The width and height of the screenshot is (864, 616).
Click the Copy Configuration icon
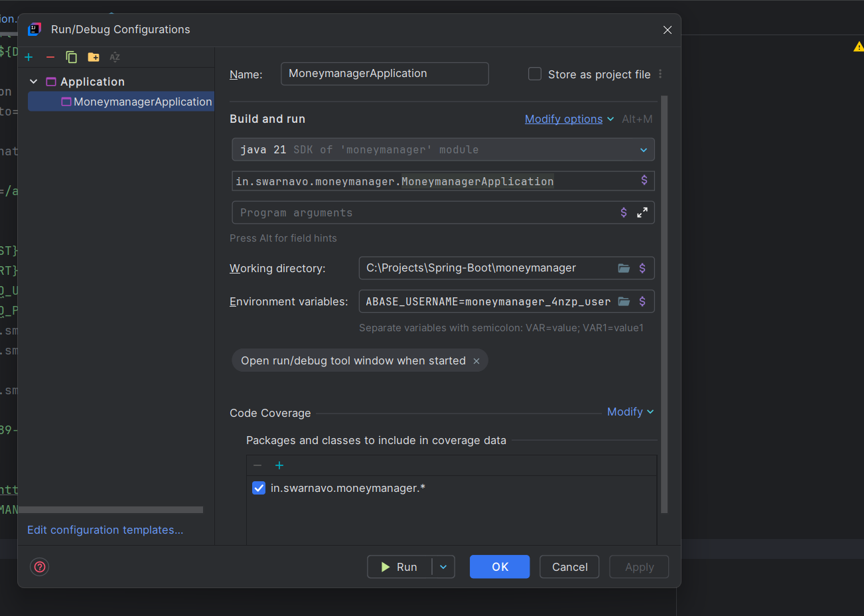coord(72,57)
